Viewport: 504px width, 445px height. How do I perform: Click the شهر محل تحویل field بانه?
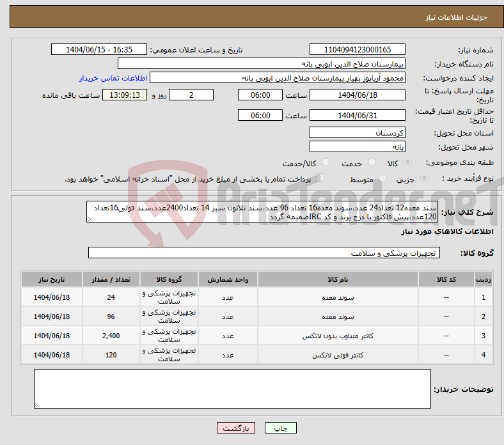coord(357,147)
